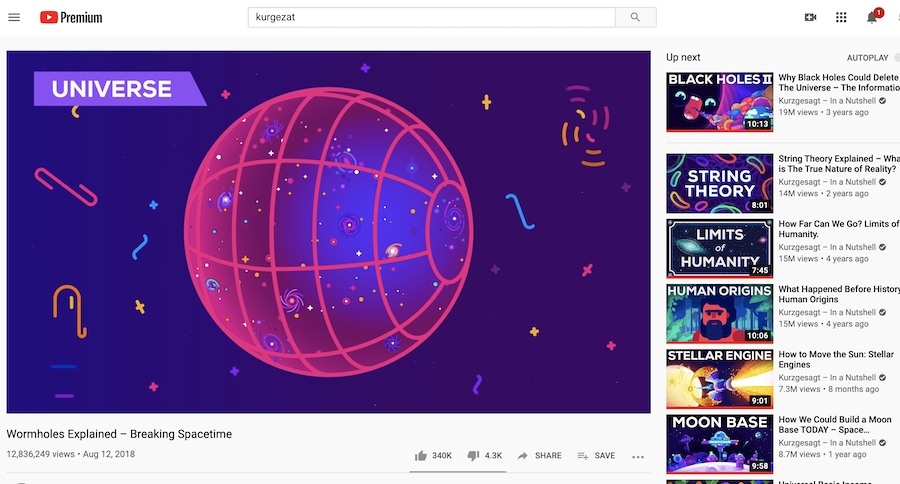900x484 pixels.
Task: Click verified badge beside String Theory channel
Action: 882,182
